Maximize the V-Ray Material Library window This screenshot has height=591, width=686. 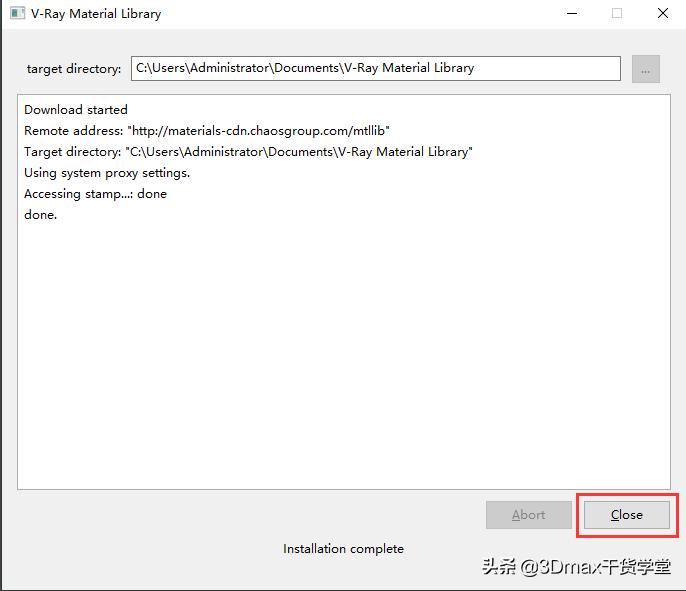point(617,14)
